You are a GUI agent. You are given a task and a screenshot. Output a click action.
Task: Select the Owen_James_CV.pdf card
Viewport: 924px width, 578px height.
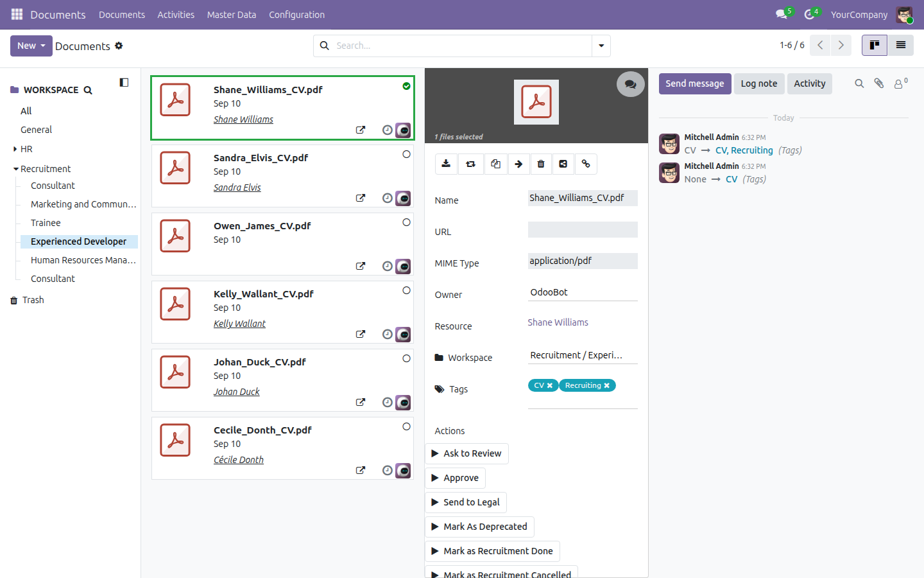pyautogui.click(x=406, y=222)
